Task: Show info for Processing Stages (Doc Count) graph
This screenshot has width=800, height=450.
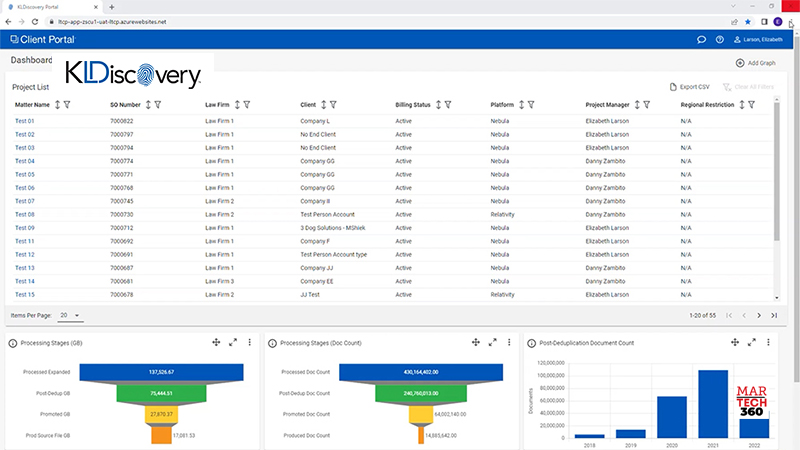Action: pyautogui.click(x=272, y=343)
